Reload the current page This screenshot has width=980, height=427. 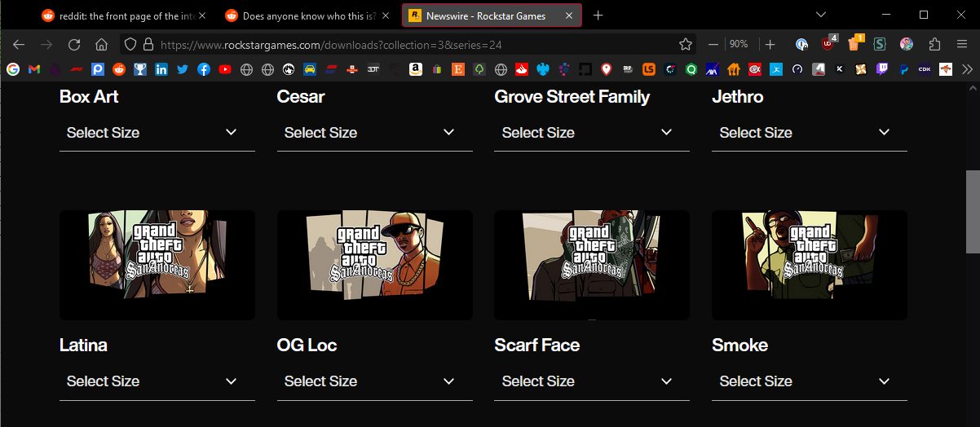(x=74, y=44)
